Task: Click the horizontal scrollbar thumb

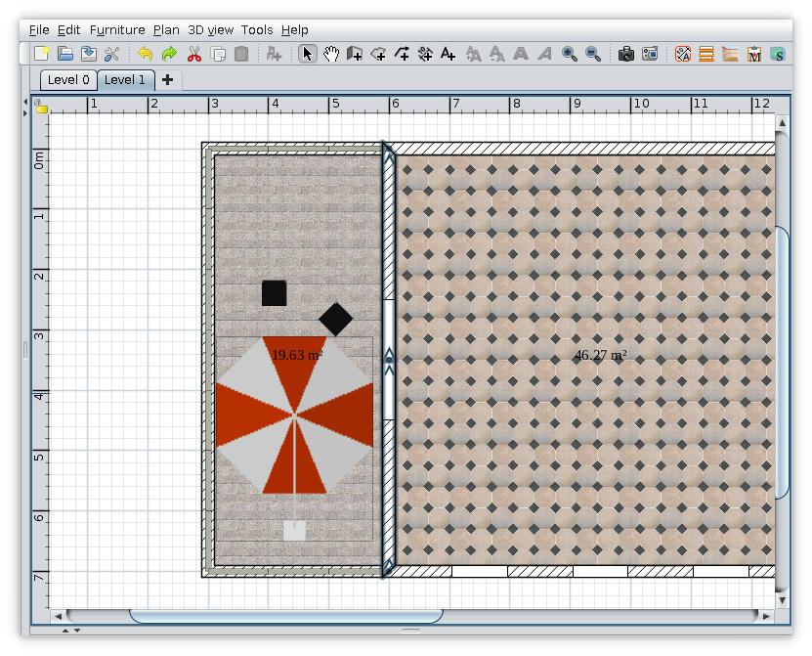Action: pyautogui.click(x=286, y=616)
